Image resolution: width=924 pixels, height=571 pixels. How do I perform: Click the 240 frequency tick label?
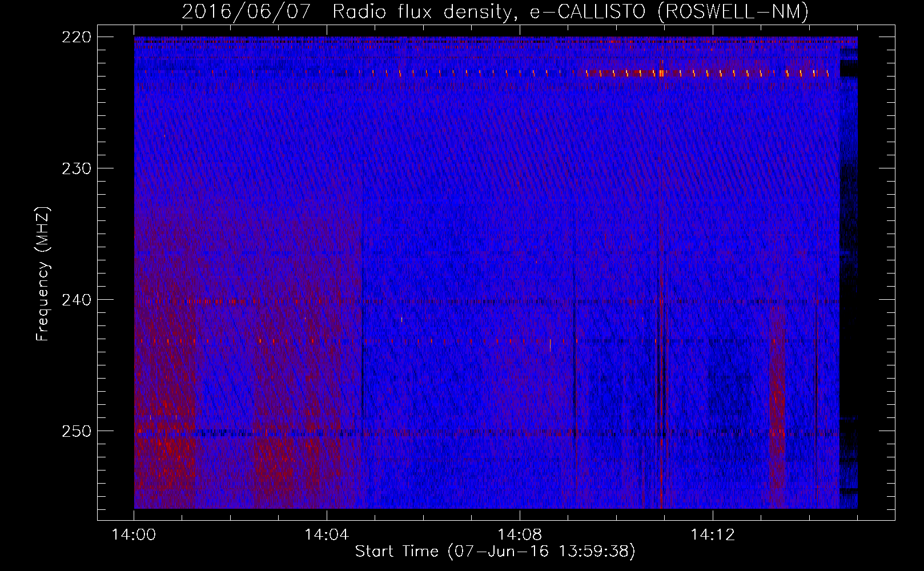(x=77, y=300)
